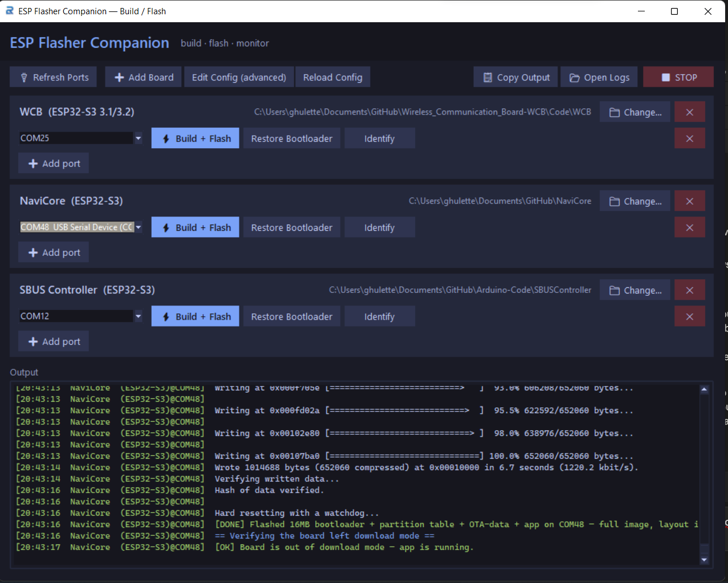Click the WCB (ESP32-S3 3.1/3.2) board title
The width and height of the screenshot is (728, 583).
[77, 112]
